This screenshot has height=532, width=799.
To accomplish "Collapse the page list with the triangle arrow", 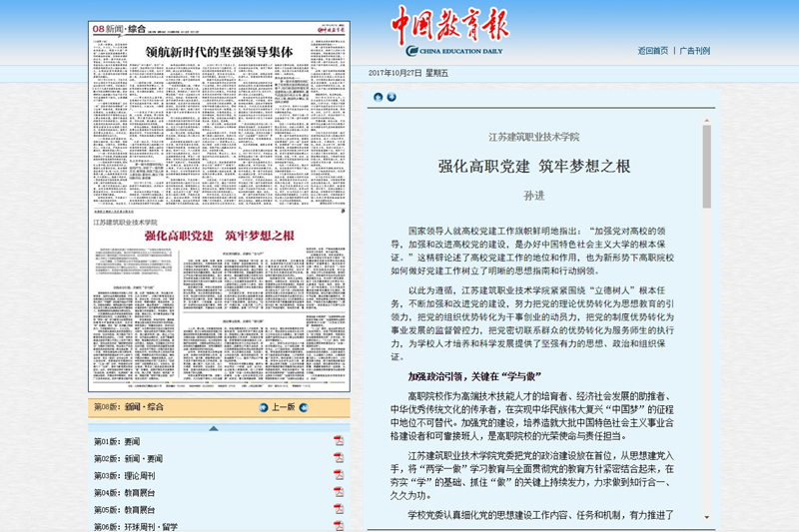I will (x=214, y=428).
